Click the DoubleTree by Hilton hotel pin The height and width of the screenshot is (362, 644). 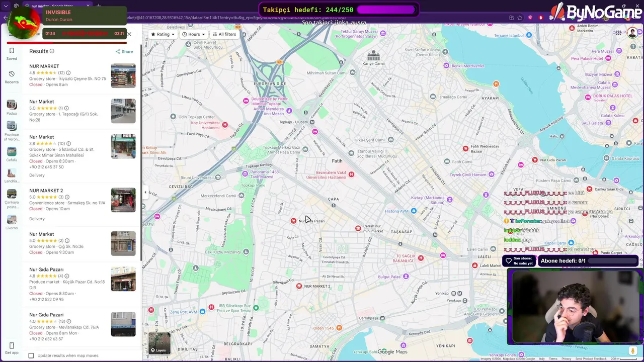246,101
